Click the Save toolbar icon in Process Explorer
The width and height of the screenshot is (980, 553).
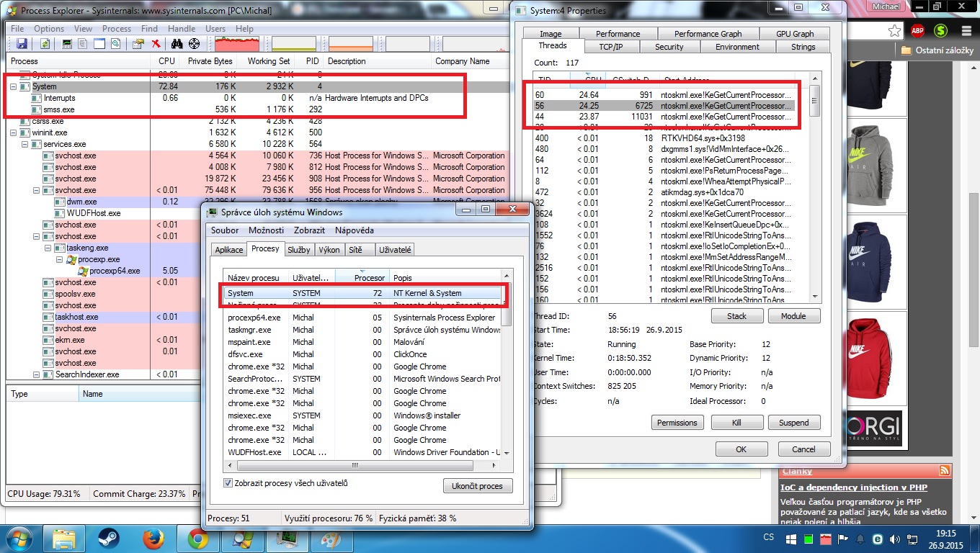pos(21,44)
